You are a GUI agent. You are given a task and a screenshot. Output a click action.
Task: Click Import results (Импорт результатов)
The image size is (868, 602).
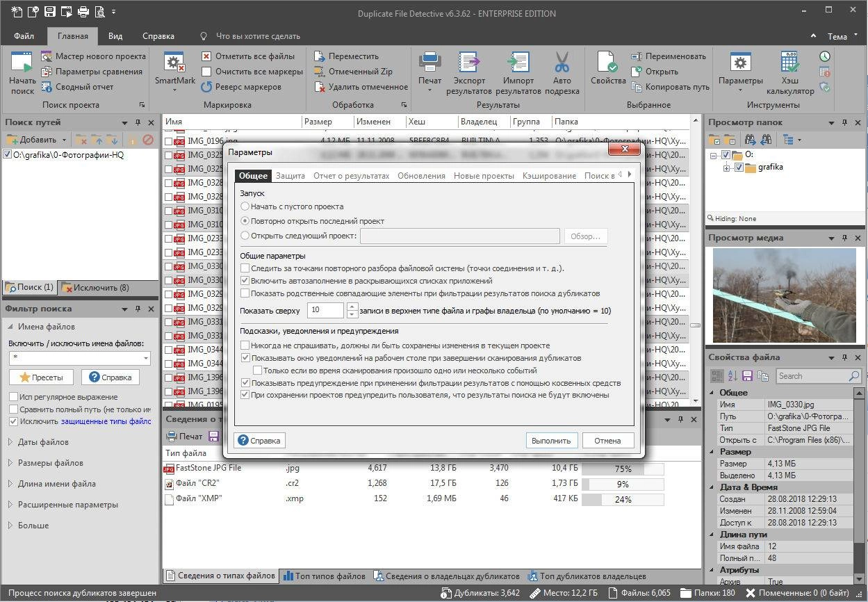[518, 72]
